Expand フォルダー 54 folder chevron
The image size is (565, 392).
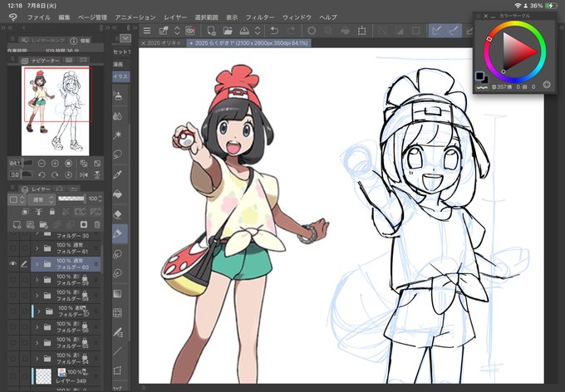click(37, 359)
